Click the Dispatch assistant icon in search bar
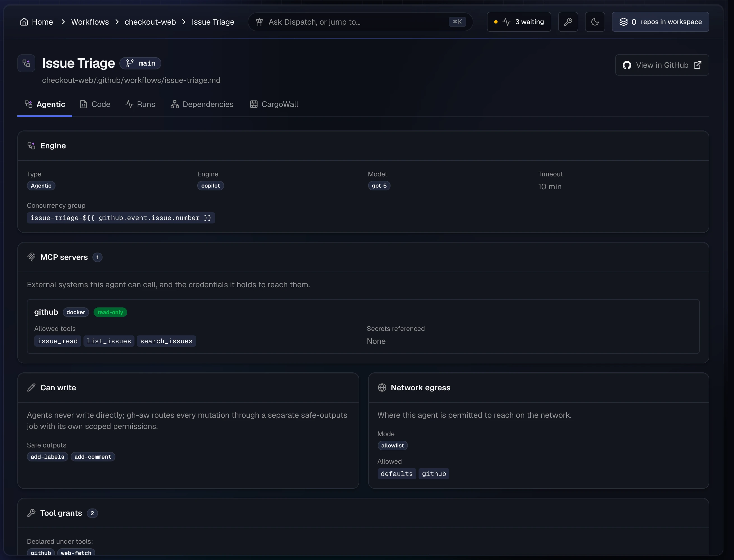Screen dimensions: 734x560 (x=259, y=22)
